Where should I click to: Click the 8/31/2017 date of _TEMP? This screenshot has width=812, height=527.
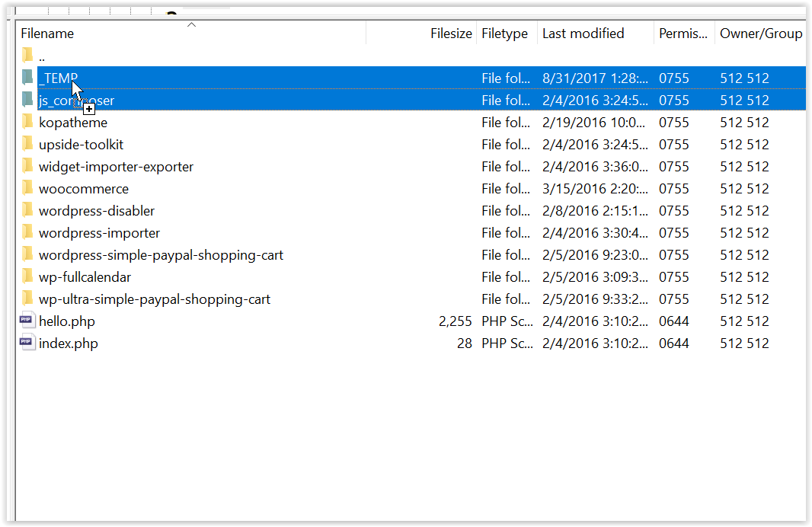pyautogui.click(x=595, y=78)
